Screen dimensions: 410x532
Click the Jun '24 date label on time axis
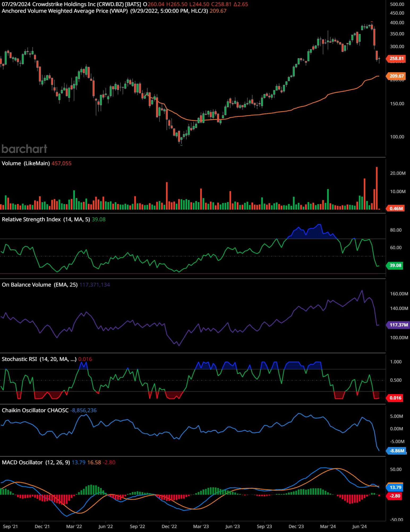coord(360,526)
